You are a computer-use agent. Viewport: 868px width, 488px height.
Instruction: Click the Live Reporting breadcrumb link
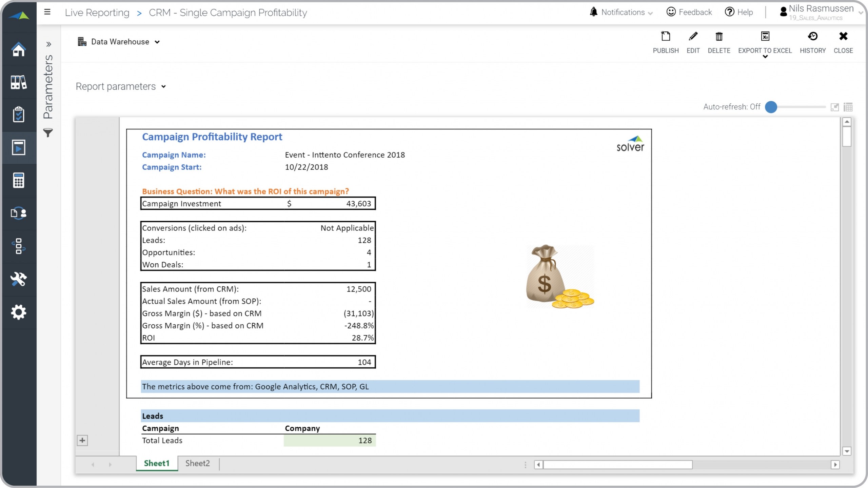[97, 13]
